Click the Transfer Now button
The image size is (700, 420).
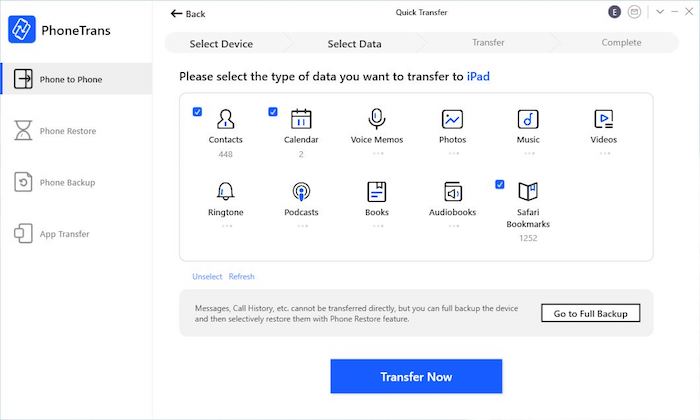tap(416, 377)
